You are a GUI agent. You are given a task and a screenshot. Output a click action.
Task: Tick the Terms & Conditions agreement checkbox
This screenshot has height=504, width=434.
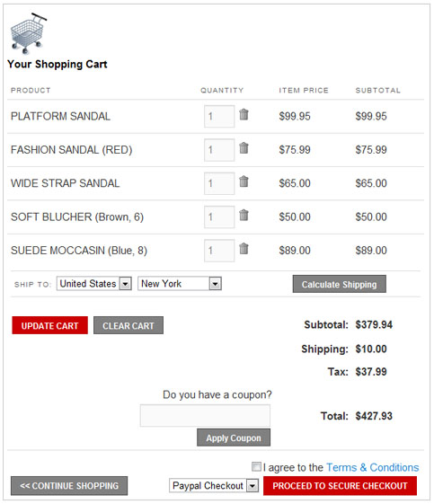pos(256,466)
